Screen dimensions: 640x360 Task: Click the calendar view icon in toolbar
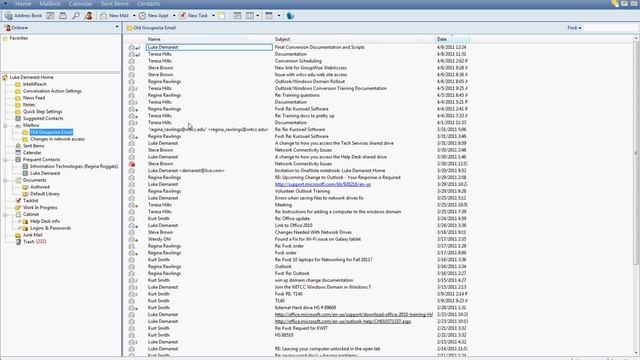click(x=269, y=16)
